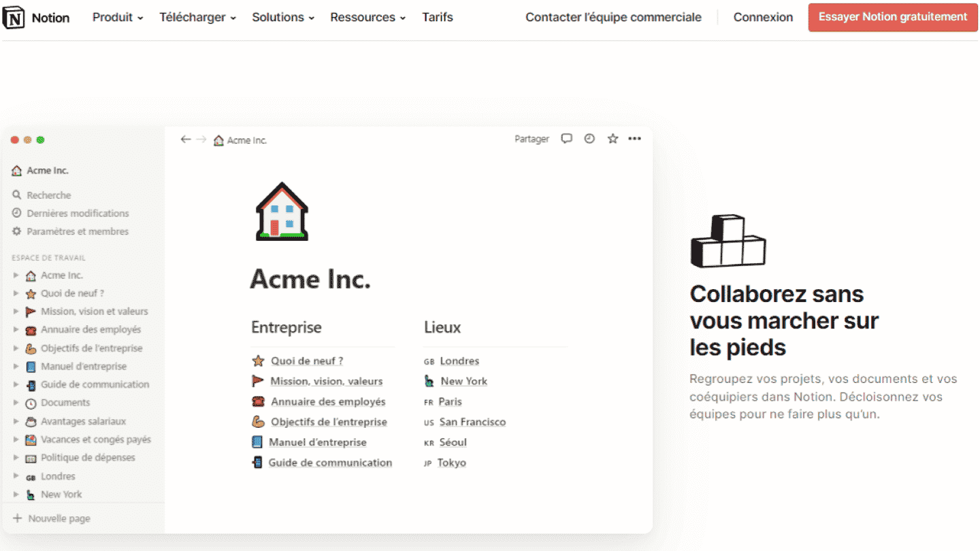
Task: Open the San Francisco location link
Action: (472, 422)
